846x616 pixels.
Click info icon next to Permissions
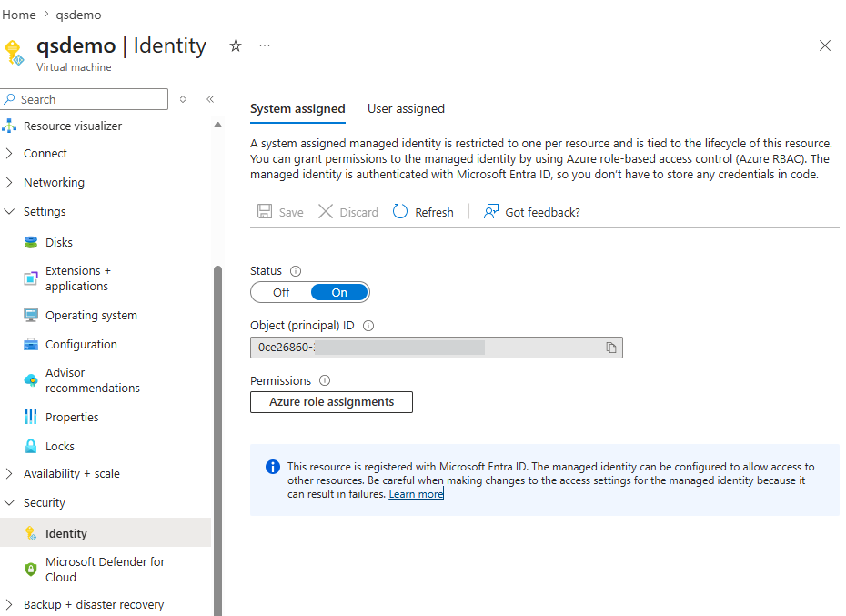pos(324,380)
